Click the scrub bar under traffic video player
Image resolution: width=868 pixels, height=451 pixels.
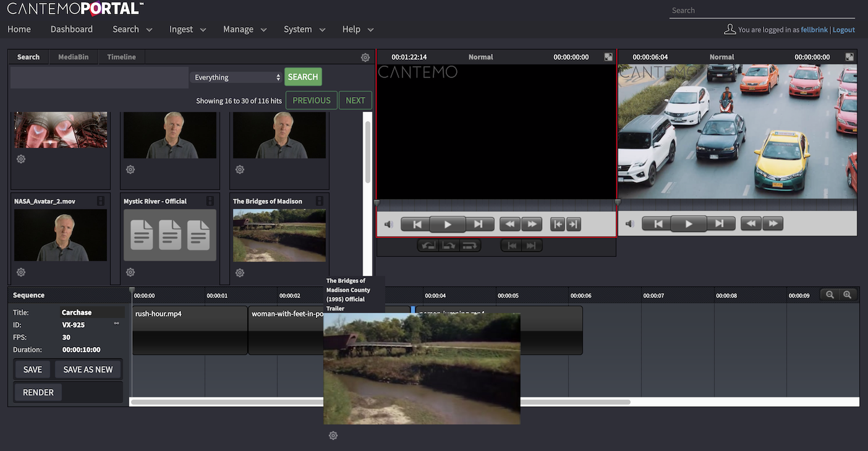(x=738, y=204)
